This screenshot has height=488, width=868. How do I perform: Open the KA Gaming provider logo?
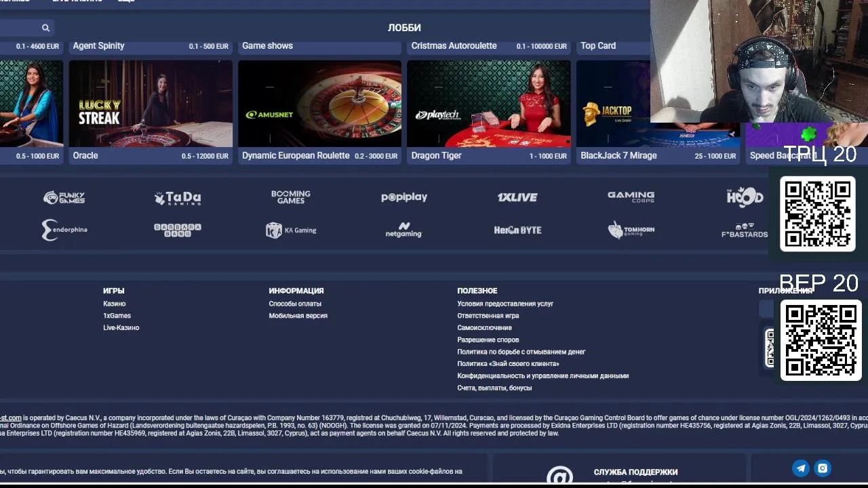tap(291, 230)
